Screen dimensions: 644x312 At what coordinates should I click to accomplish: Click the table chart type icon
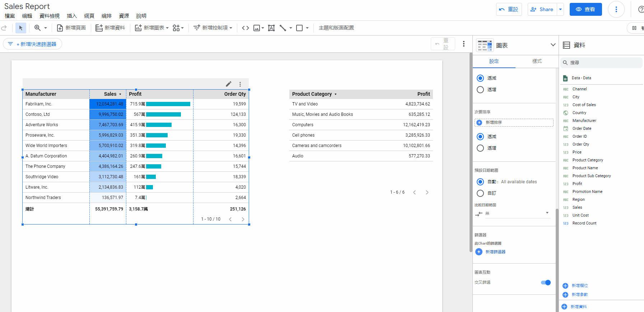pos(485,46)
